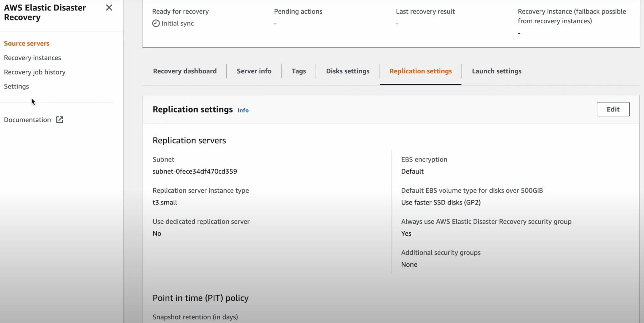This screenshot has height=323, width=644.
Task: Click the 'No' value under dedicated replication server
Action: coord(157,233)
